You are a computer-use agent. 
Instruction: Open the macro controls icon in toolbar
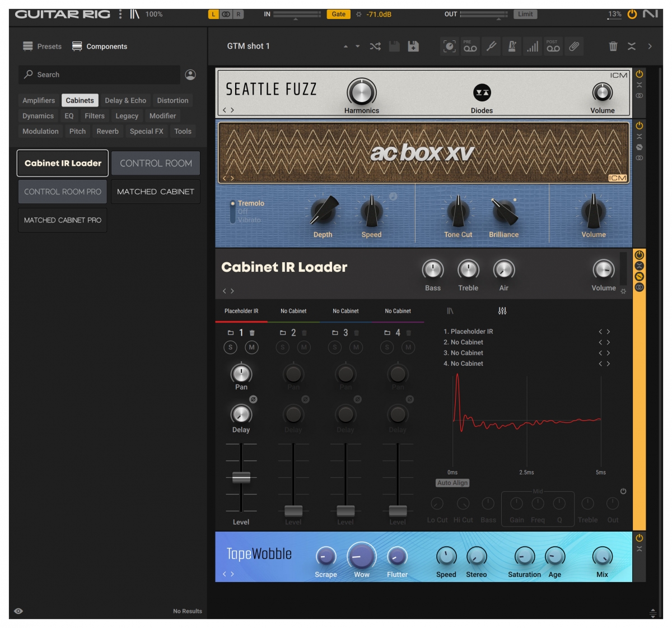pyautogui.click(x=449, y=46)
